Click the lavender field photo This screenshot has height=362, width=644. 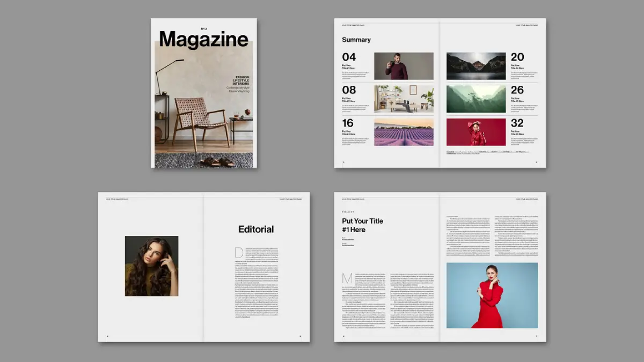click(x=404, y=132)
